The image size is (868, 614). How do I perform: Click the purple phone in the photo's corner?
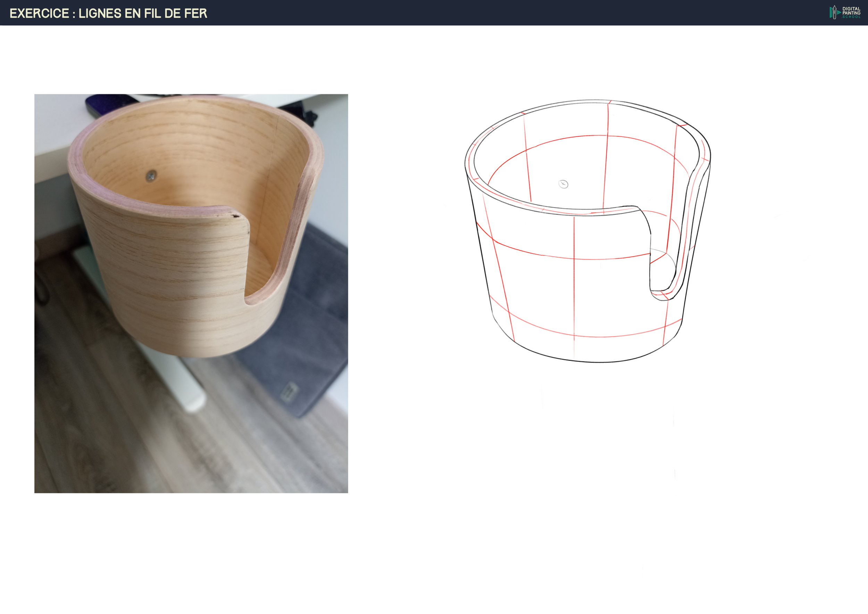coord(106,102)
